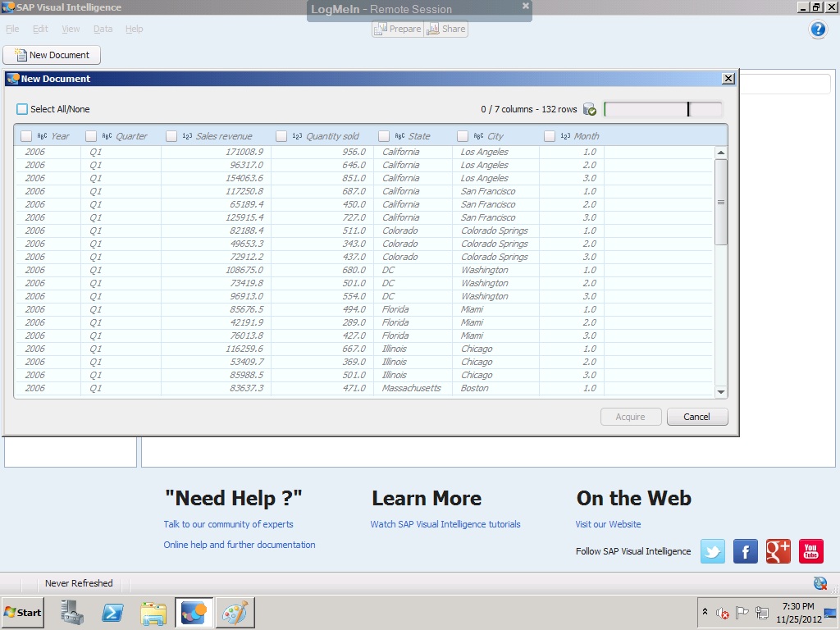Open the View menu

(x=71, y=29)
